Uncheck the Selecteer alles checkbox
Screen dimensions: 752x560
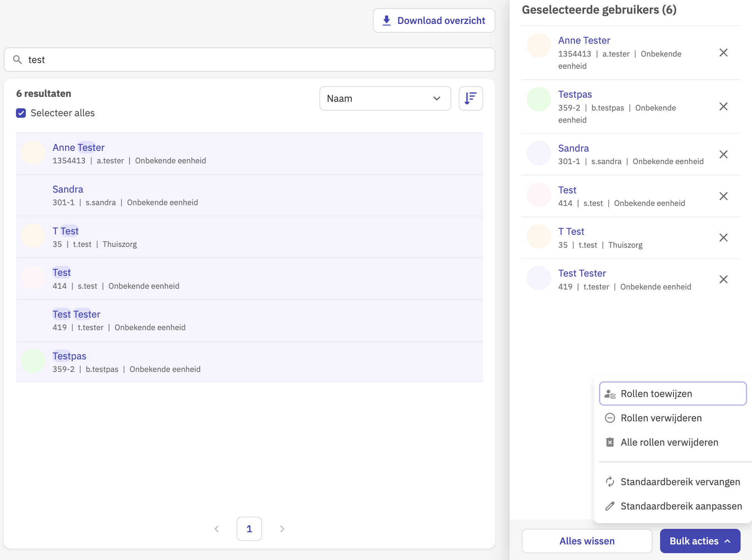coord(21,113)
